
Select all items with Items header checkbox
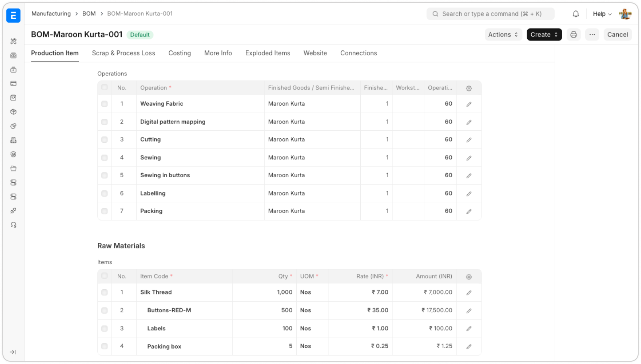104,276
